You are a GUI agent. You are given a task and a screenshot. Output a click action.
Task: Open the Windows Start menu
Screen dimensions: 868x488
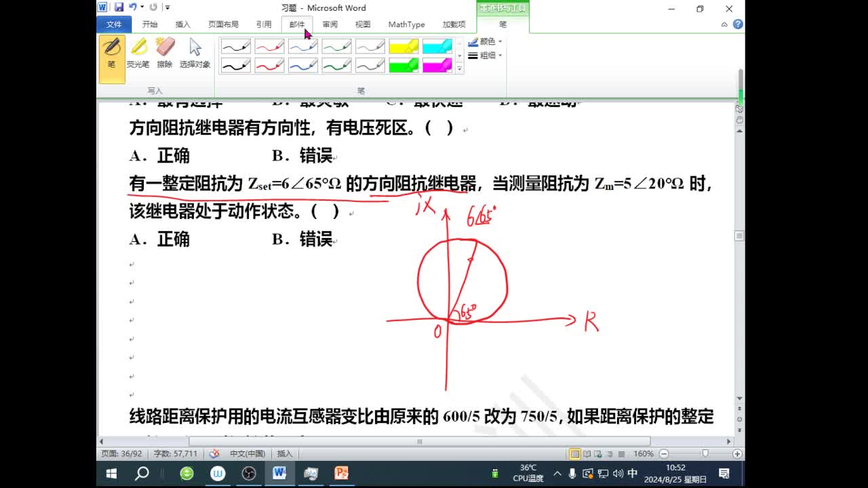click(x=111, y=474)
